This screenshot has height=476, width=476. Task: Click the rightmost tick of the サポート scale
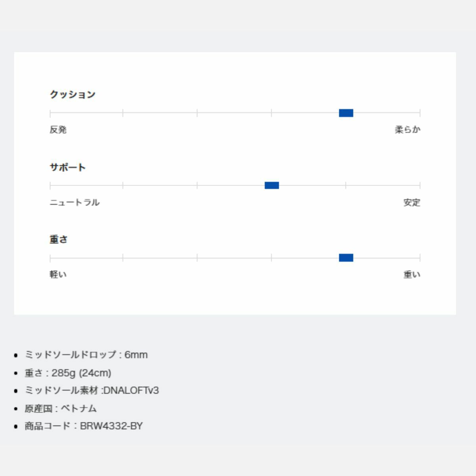[x=420, y=185]
